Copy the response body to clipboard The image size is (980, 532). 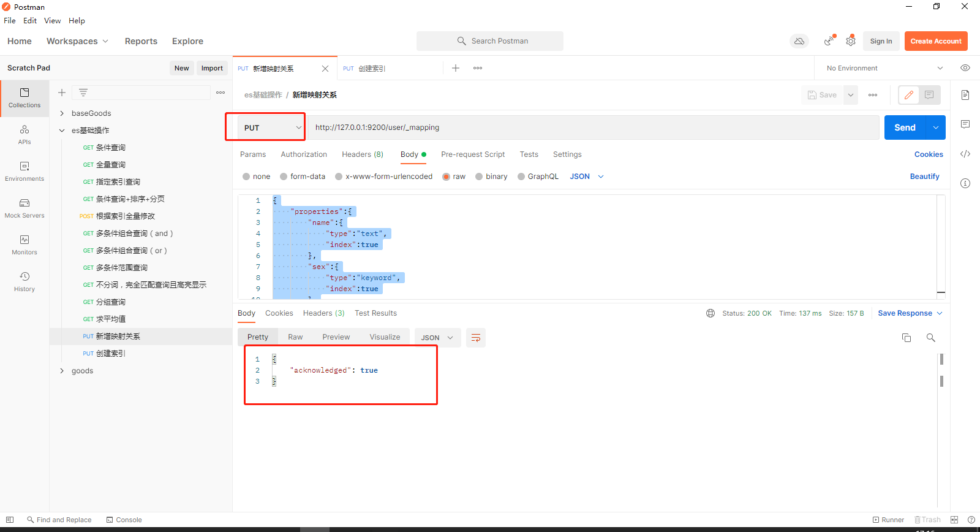(x=907, y=338)
